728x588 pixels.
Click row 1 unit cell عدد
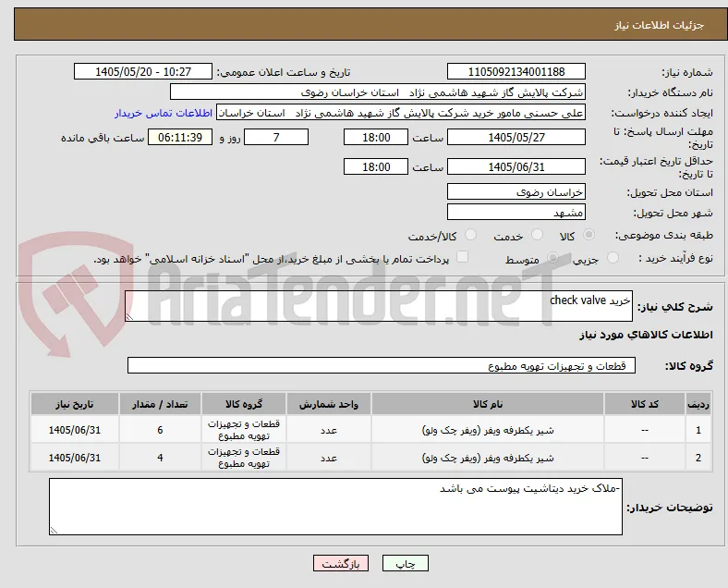(x=329, y=430)
